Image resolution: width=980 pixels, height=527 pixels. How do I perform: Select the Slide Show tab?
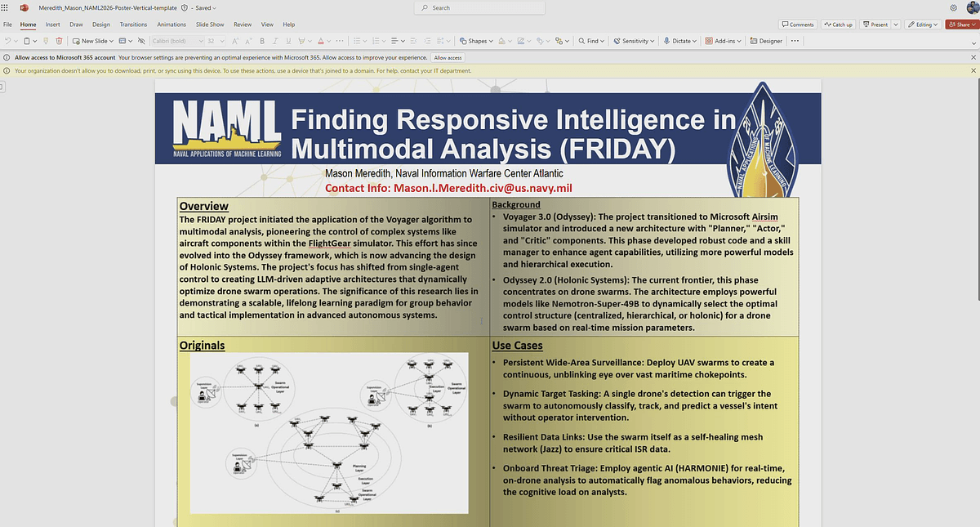click(x=211, y=25)
